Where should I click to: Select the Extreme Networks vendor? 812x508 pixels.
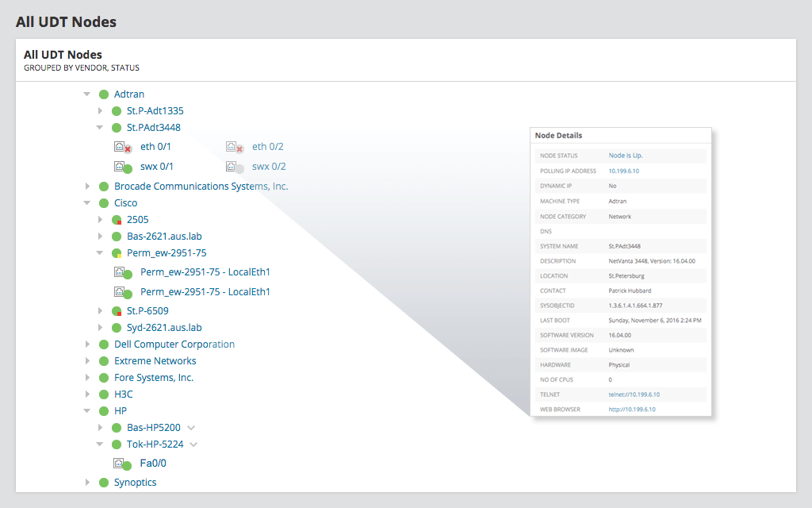point(155,361)
